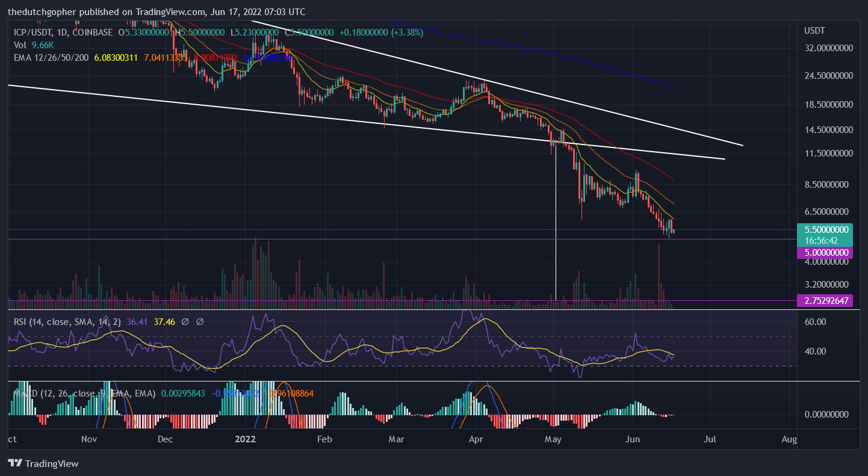
Task: Click the current price tag 5.50000000
Action: coord(824,229)
